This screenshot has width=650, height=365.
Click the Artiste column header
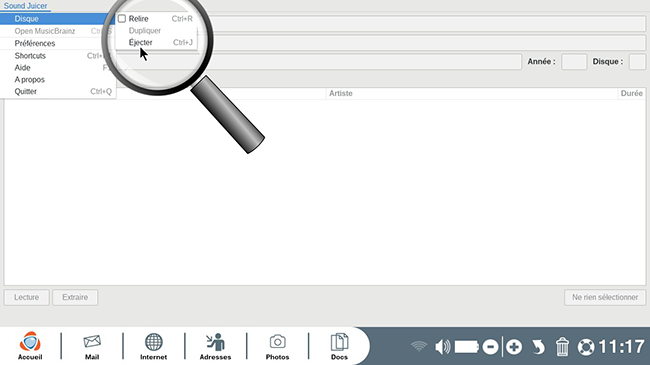point(472,93)
